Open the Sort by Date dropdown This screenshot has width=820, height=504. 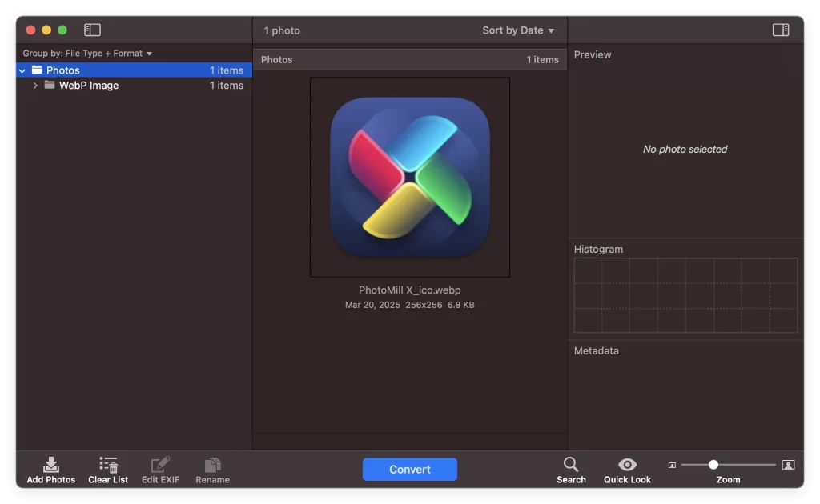(x=518, y=30)
